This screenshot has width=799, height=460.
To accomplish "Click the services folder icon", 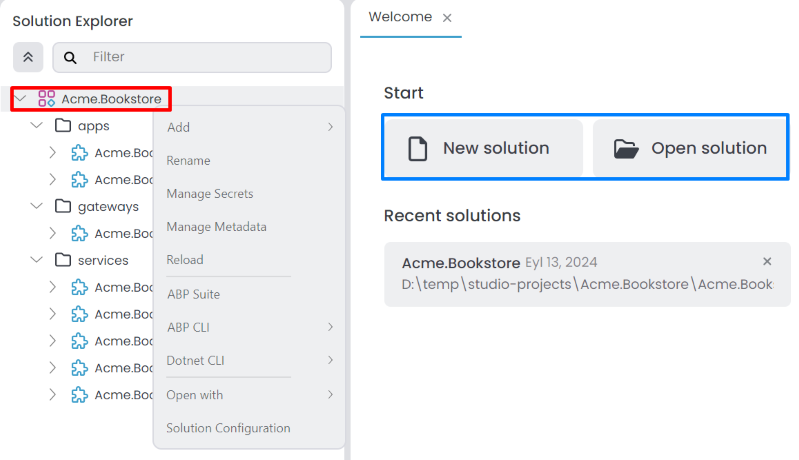I will coord(63,260).
